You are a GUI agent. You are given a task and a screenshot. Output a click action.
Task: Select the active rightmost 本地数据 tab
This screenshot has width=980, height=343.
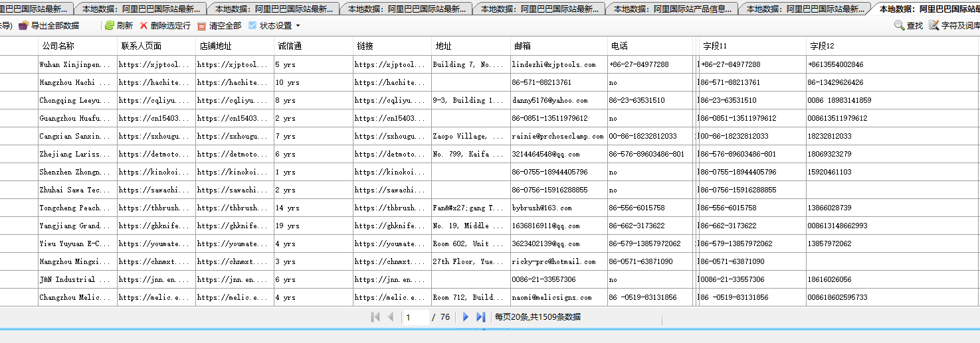click(x=926, y=9)
